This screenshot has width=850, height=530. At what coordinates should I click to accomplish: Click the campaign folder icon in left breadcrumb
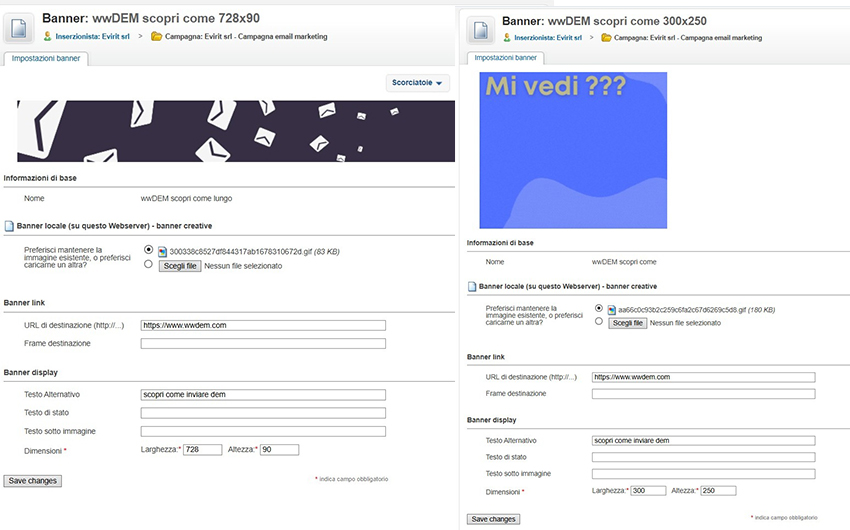(x=156, y=37)
